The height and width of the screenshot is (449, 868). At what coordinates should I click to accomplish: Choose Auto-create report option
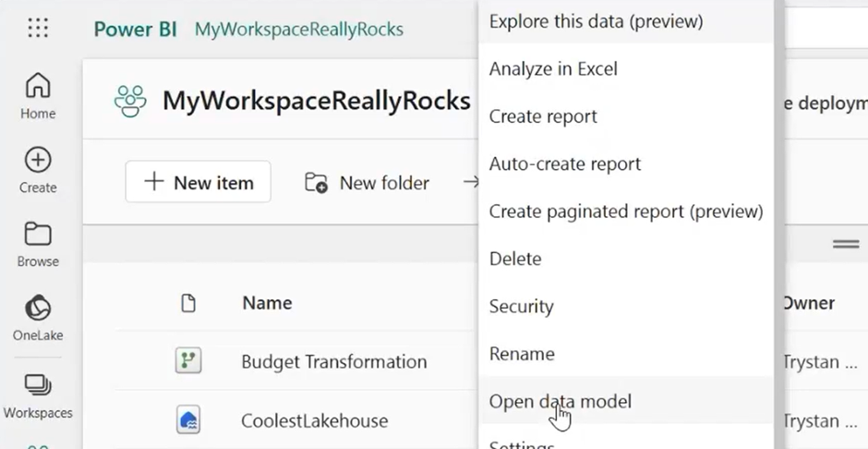coord(564,164)
